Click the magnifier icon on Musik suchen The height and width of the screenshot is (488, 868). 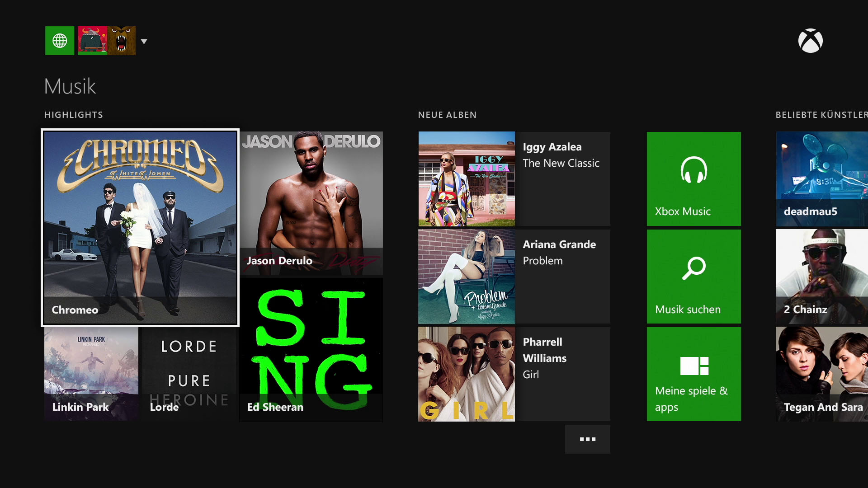coord(694,268)
